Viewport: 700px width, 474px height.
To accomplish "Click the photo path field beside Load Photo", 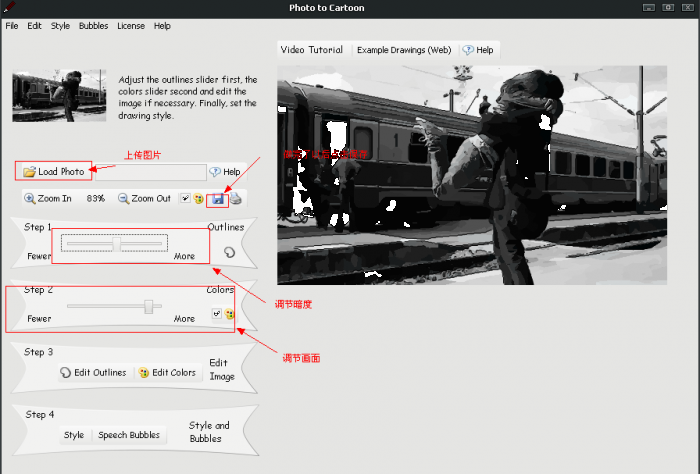I will pos(151,172).
